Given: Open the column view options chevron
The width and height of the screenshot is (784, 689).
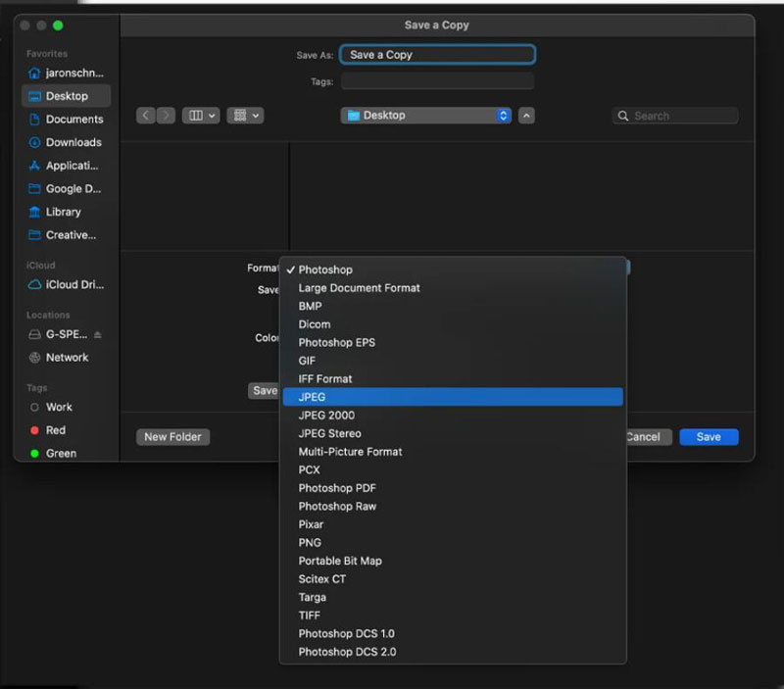Looking at the screenshot, I should coord(210,115).
